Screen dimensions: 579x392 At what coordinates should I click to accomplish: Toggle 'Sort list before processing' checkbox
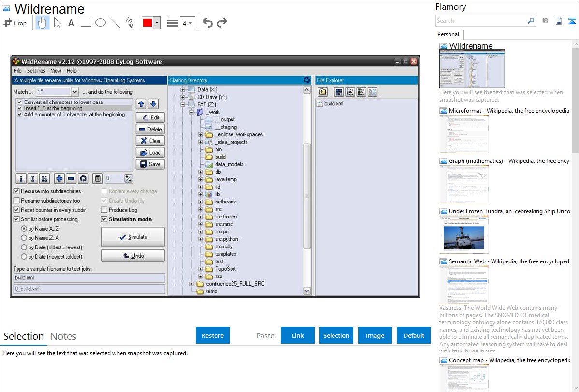pos(16,219)
